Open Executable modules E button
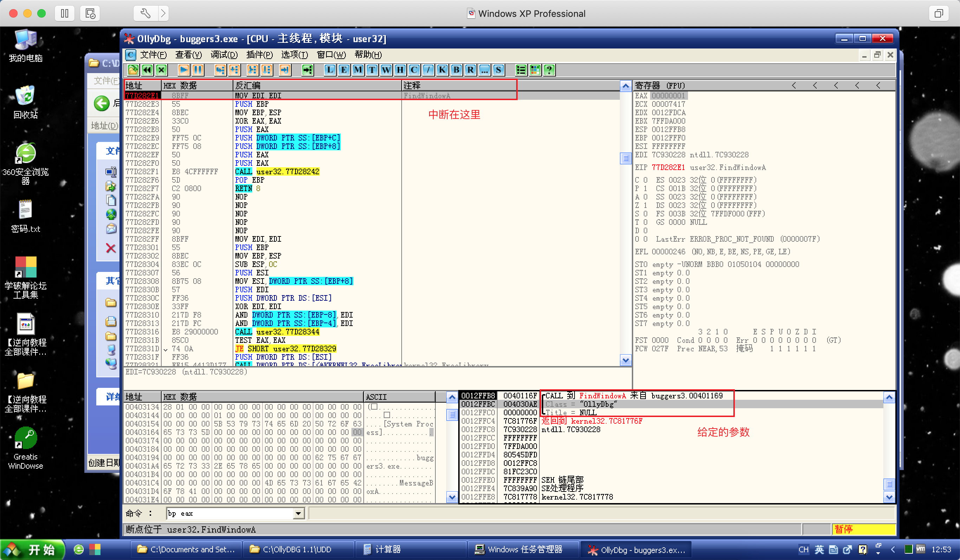 point(344,70)
